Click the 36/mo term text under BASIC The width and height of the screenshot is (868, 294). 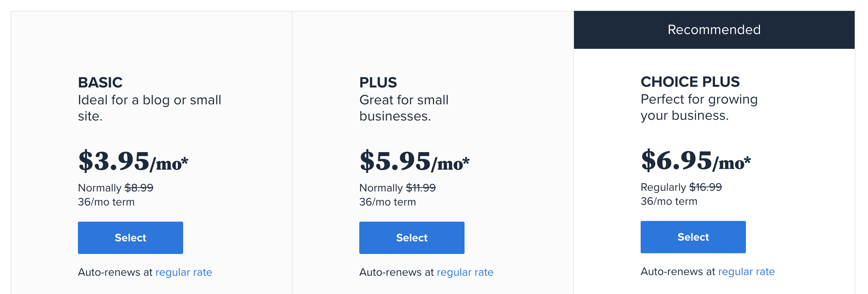coord(106,202)
